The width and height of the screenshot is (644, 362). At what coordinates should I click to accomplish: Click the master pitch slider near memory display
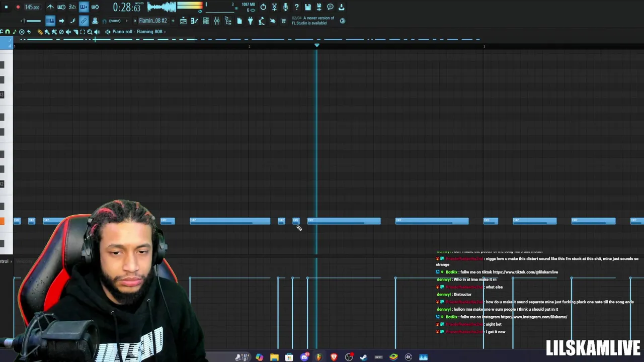(x=220, y=12)
